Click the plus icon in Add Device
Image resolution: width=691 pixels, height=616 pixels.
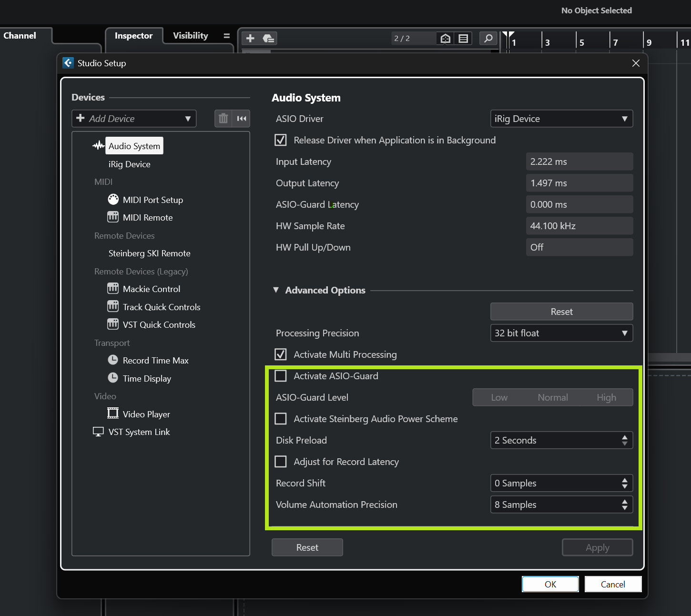pos(81,118)
